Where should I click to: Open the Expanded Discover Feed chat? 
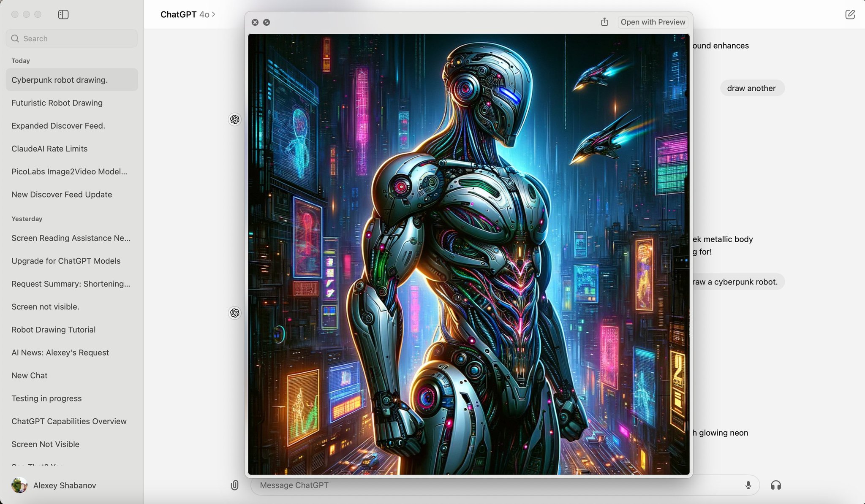coord(72,126)
